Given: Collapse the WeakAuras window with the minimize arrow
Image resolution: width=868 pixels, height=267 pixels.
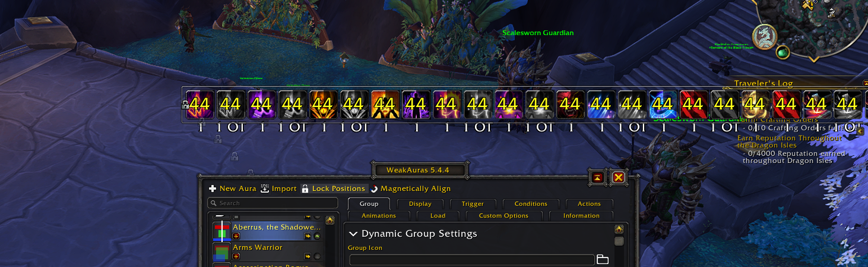Looking at the screenshot, I should click(x=597, y=177).
